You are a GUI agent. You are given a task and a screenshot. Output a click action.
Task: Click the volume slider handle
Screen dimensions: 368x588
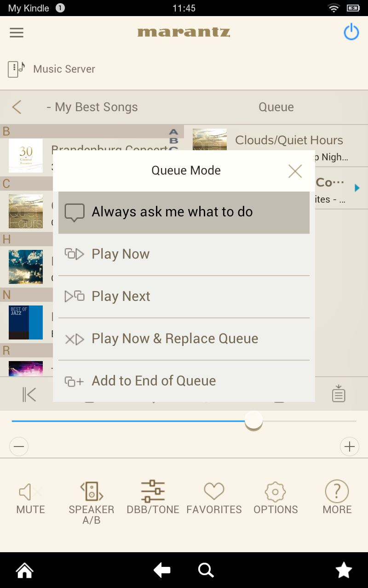(x=253, y=420)
